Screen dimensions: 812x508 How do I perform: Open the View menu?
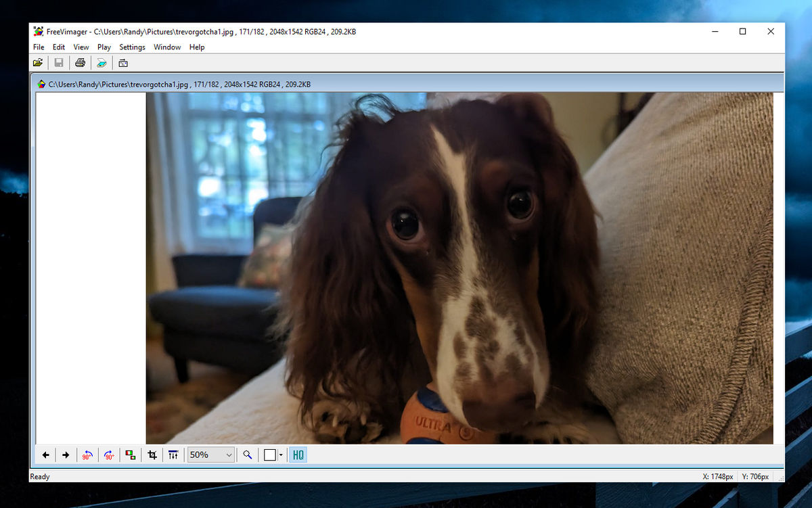(81, 47)
